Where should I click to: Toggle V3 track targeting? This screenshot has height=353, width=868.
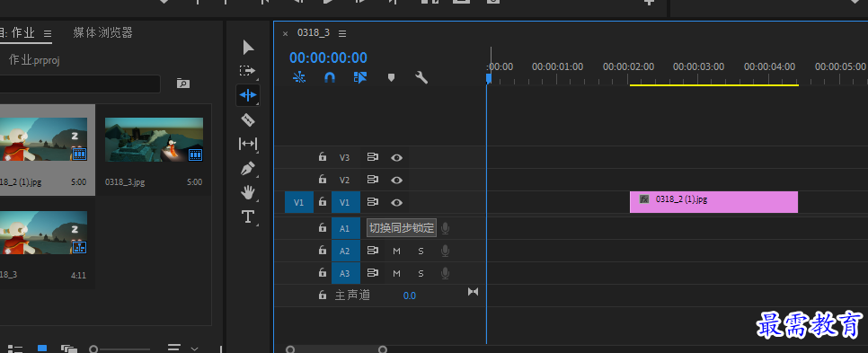pyautogui.click(x=345, y=158)
